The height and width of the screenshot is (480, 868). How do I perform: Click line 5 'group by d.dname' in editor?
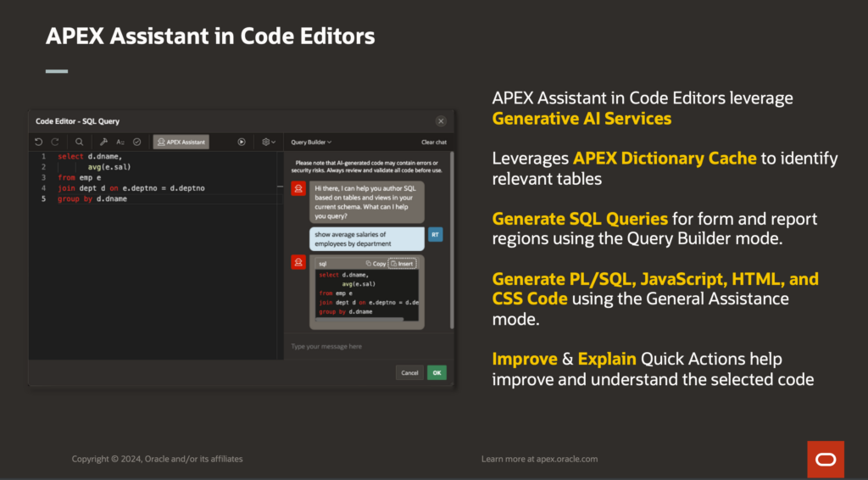pyautogui.click(x=93, y=198)
